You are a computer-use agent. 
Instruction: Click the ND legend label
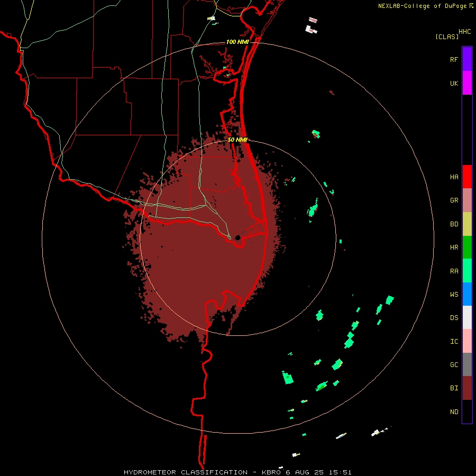454,412
